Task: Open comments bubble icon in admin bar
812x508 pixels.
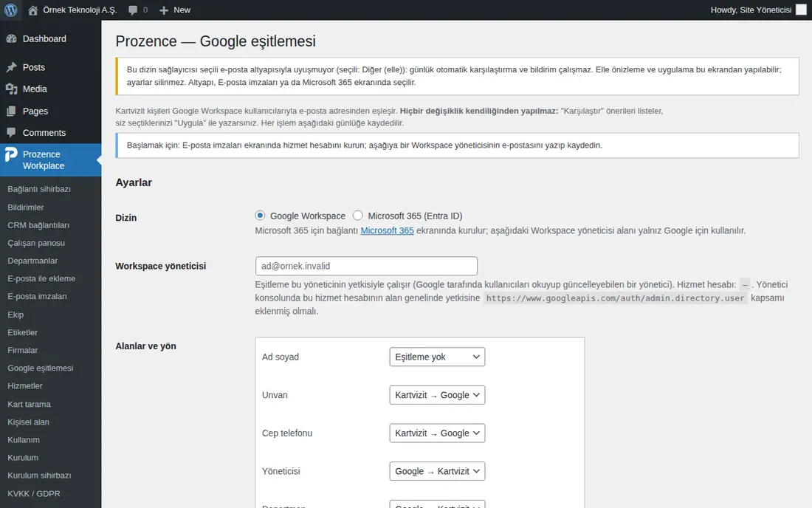Action: 133,10
